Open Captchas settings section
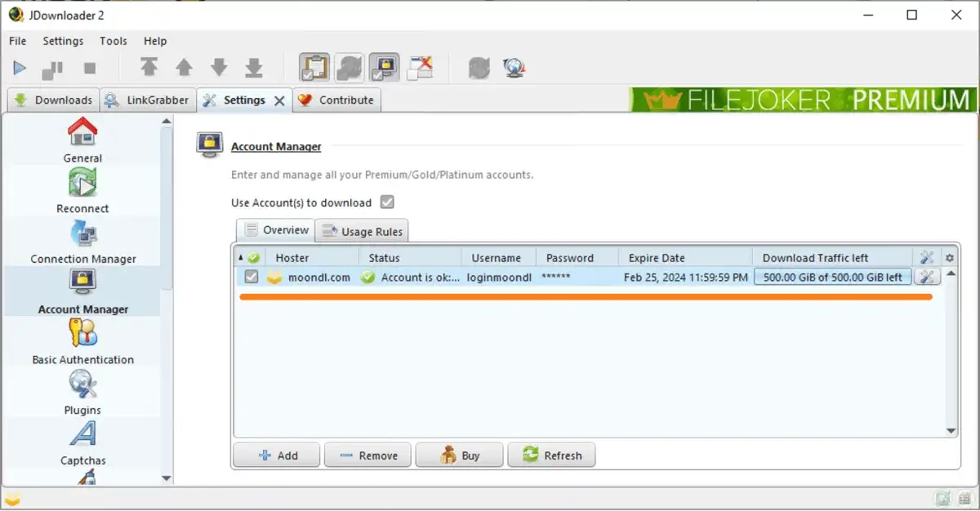 click(82, 443)
